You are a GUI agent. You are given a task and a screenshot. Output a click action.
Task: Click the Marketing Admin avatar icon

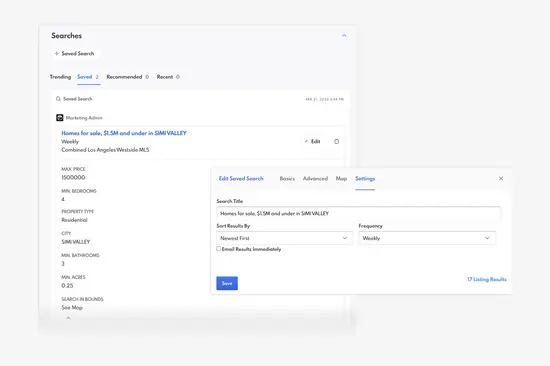pyautogui.click(x=60, y=118)
